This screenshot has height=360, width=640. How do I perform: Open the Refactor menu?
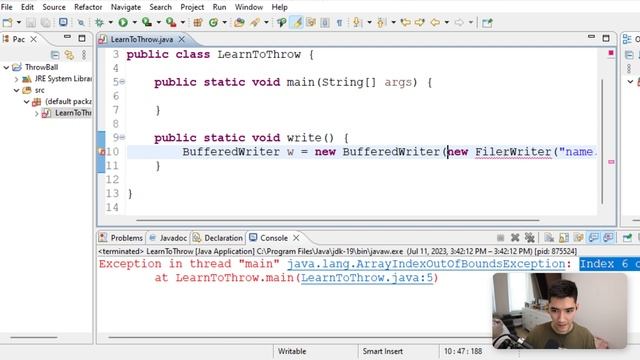click(x=88, y=7)
